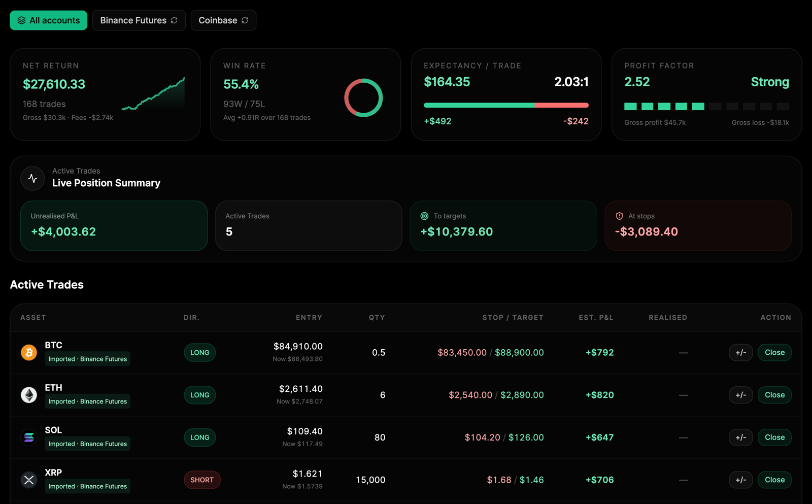Click the To targets bullseye icon
The height and width of the screenshot is (504, 812).
click(x=424, y=216)
